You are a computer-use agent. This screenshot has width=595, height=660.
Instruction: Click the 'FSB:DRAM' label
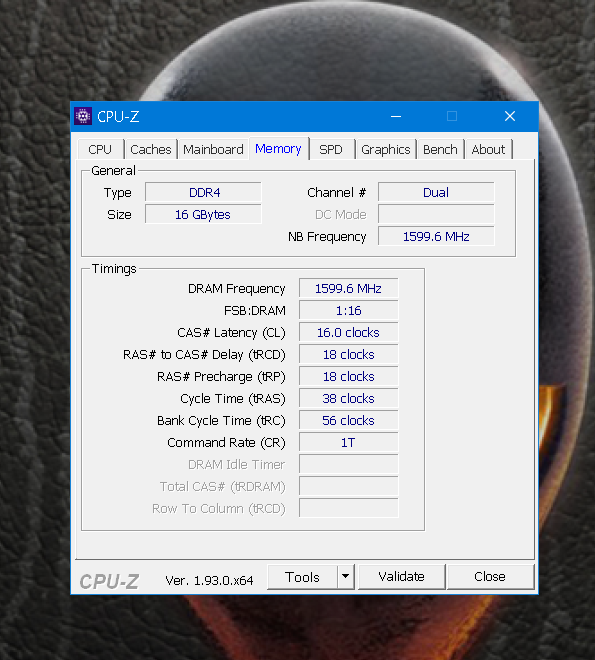tap(255, 311)
